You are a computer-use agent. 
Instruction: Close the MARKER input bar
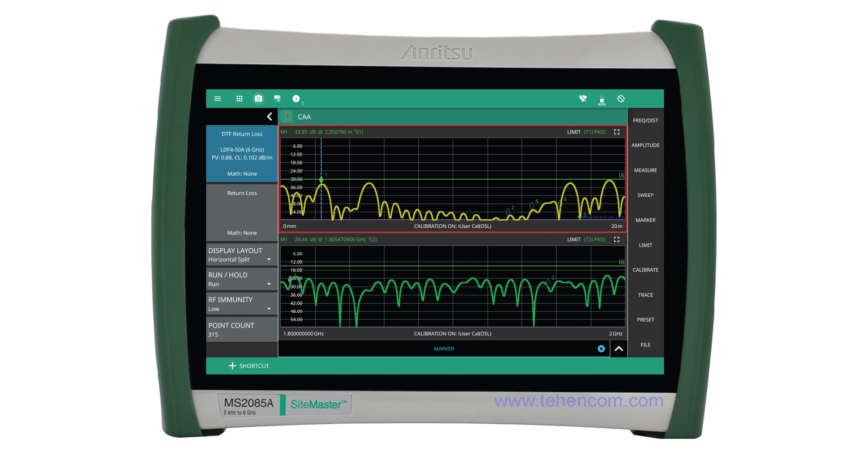(x=601, y=348)
